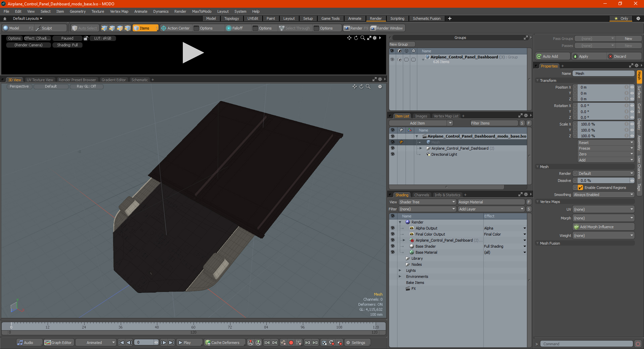This screenshot has height=349, width=644.
Task: Start the preview render play triangle
Action: [193, 53]
